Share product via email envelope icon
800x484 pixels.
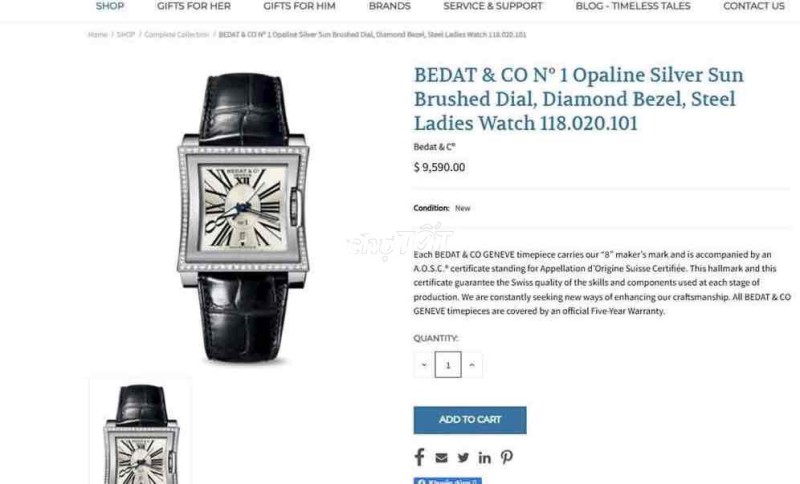click(x=441, y=458)
